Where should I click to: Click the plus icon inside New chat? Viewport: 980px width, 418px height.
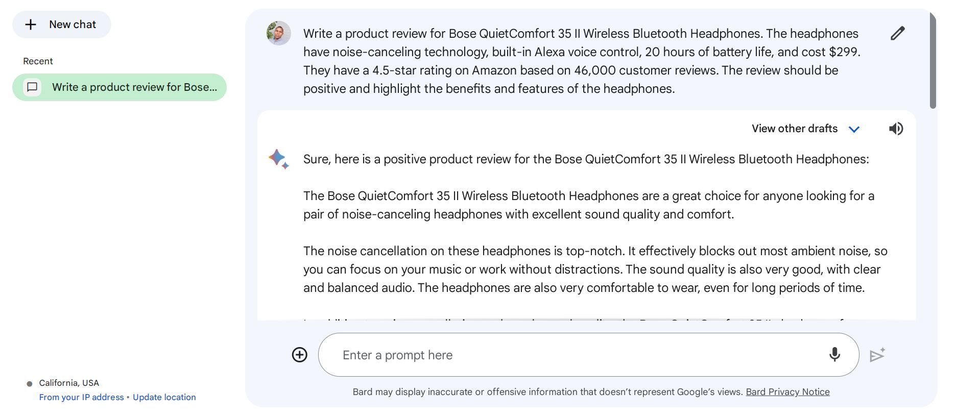click(32, 24)
